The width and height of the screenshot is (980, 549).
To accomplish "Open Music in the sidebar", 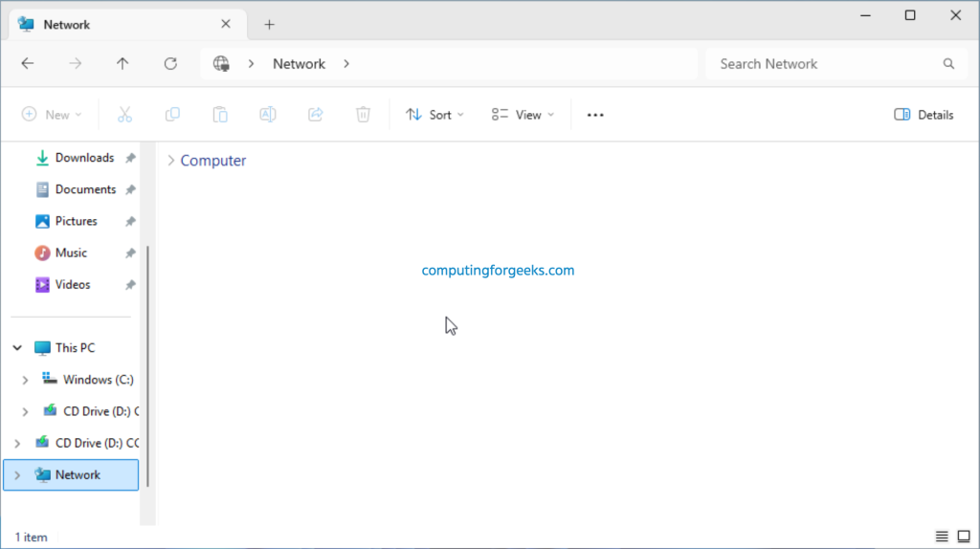I will [x=71, y=253].
